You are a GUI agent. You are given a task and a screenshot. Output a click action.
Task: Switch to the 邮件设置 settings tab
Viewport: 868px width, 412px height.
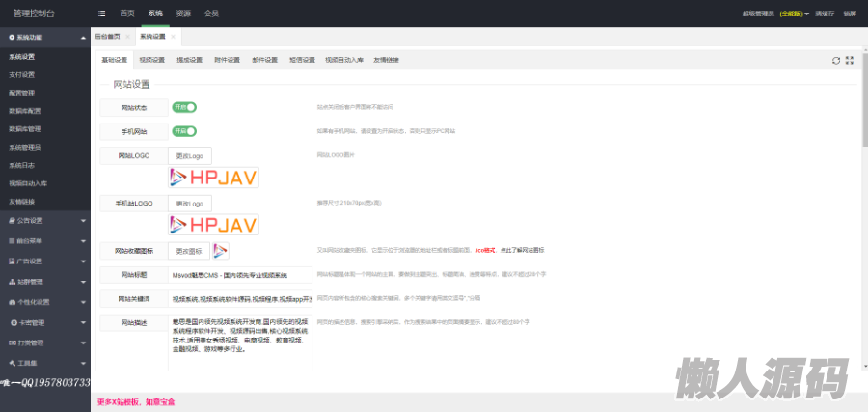point(264,60)
